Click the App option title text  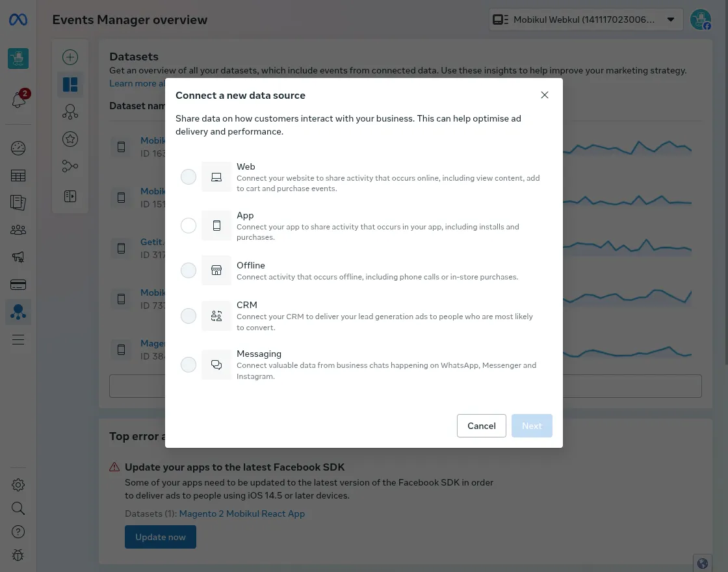[245, 215]
